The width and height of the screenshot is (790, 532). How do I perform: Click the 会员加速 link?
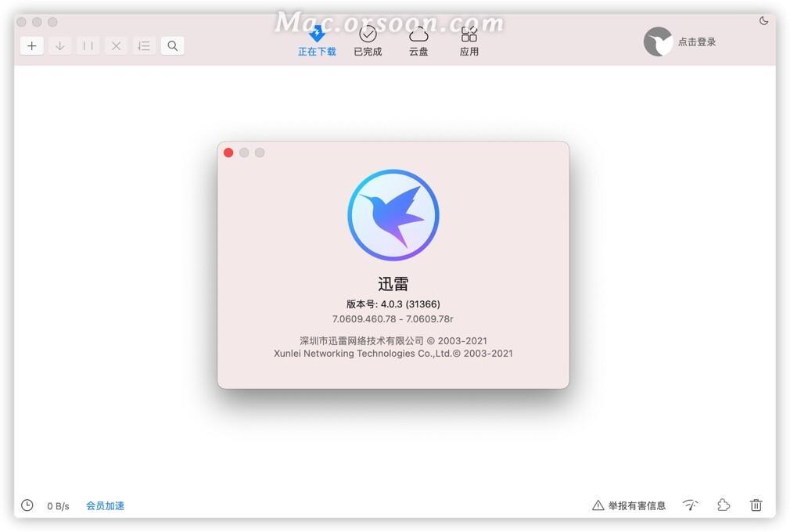[106, 505]
